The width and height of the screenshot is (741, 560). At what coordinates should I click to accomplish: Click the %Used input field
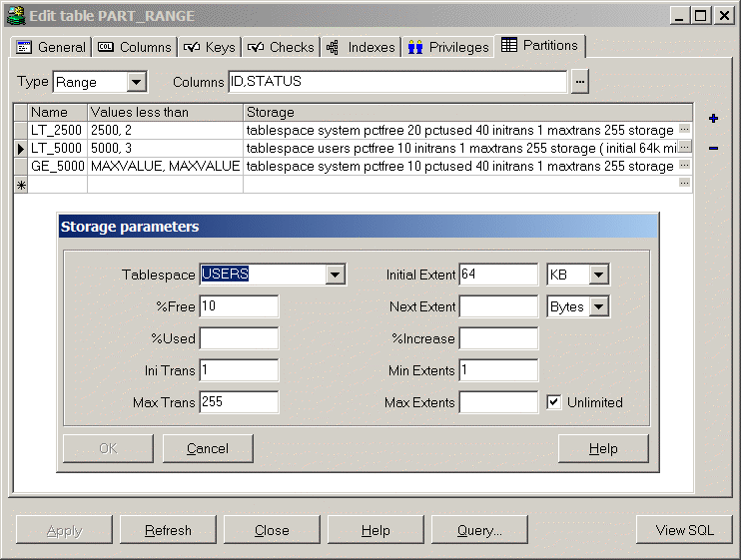[x=239, y=338]
